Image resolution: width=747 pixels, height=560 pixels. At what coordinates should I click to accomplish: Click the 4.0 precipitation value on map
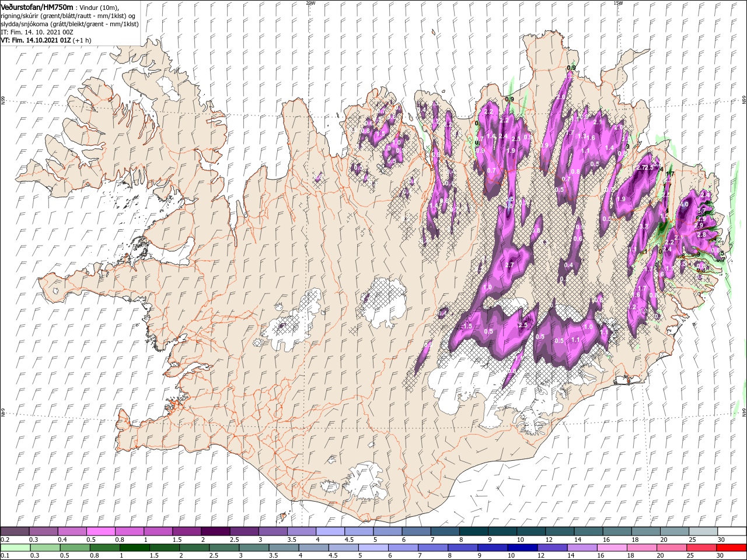click(x=685, y=205)
